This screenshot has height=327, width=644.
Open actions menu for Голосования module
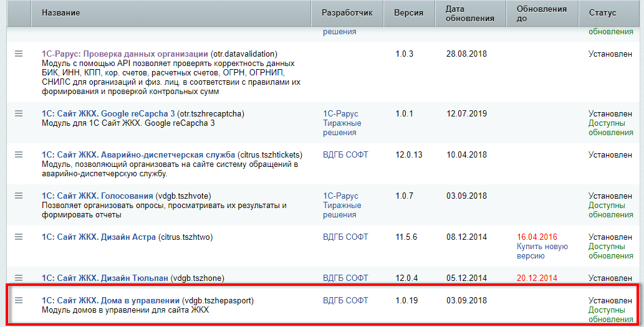19,196
